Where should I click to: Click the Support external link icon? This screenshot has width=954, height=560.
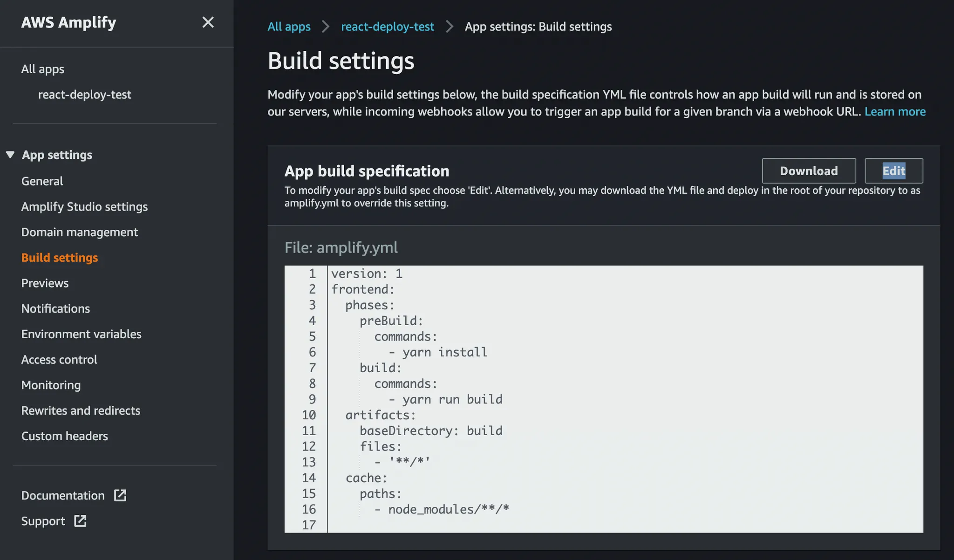point(80,521)
